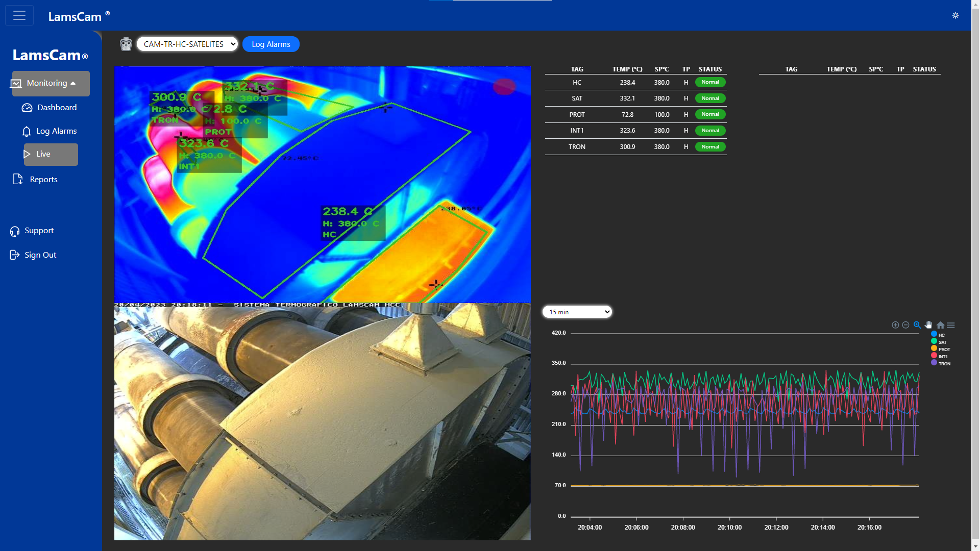Open the 15 min time range dropdown

coord(577,312)
